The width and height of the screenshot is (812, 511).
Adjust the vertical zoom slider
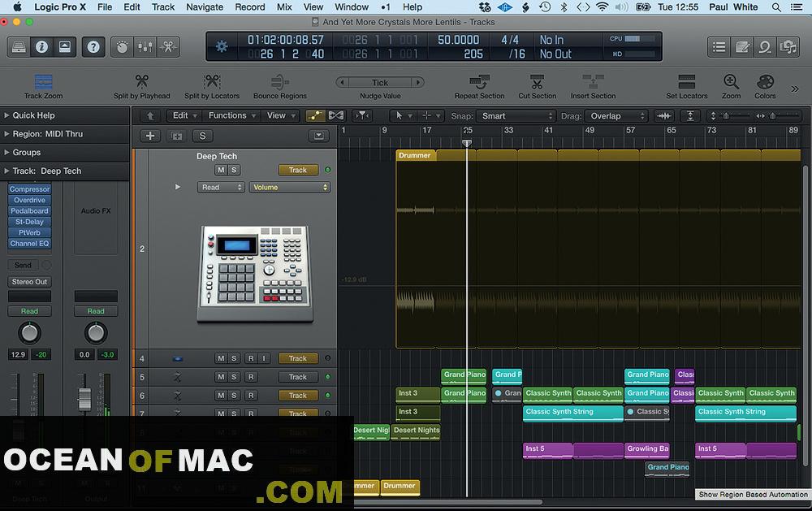728,116
